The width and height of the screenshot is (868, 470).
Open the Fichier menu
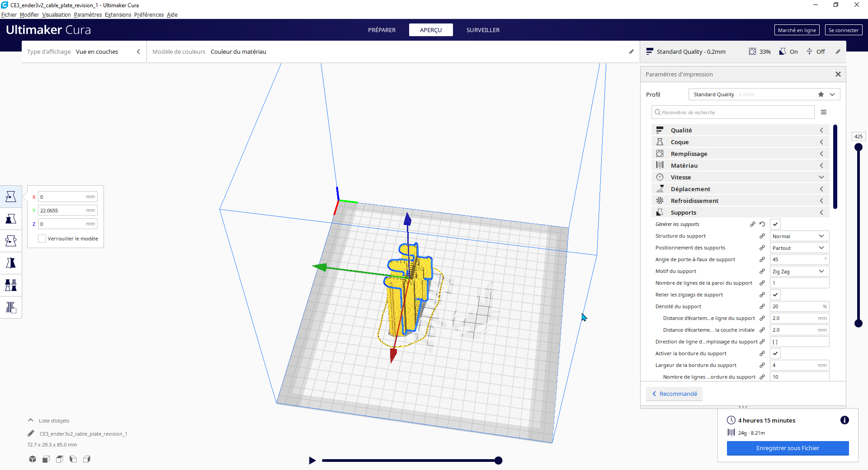(x=9, y=14)
